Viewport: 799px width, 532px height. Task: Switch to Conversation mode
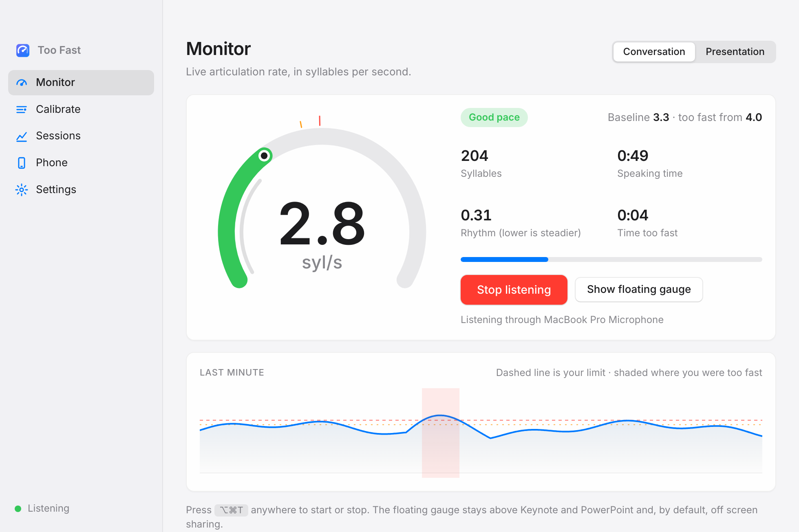pyautogui.click(x=654, y=52)
